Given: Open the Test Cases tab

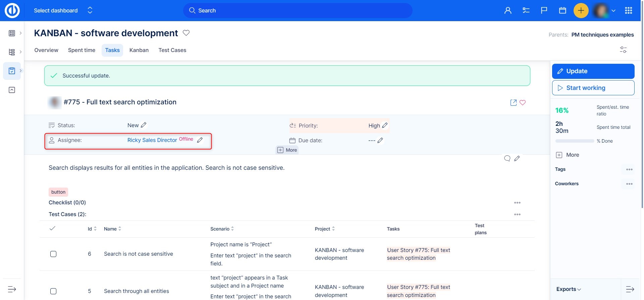Looking at the screenshot, I should 172,50.
